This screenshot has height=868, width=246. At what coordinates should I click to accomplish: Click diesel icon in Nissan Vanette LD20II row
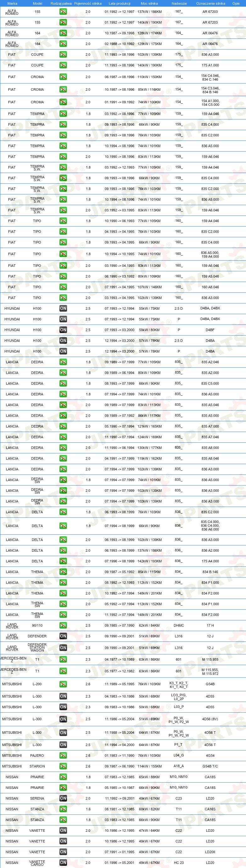coord(63,852)
